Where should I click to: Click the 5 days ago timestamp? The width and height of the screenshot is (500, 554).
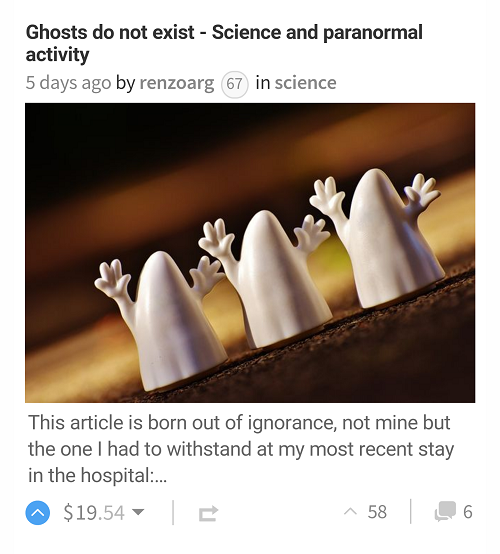tap(68, 83)
